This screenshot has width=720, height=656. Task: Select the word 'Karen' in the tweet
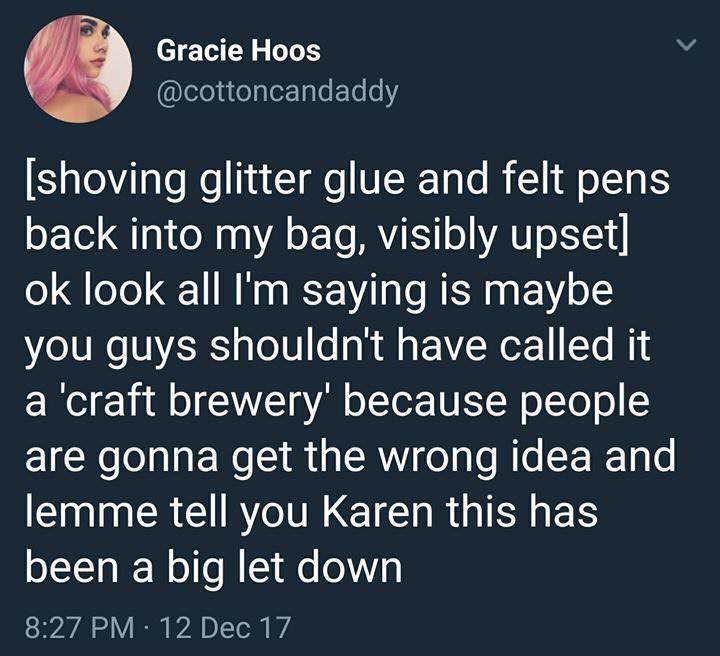click(x=377, y=510)
